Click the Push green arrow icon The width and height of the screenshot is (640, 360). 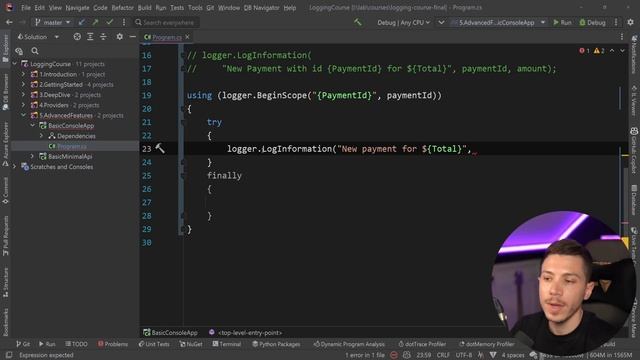(96, 22)
